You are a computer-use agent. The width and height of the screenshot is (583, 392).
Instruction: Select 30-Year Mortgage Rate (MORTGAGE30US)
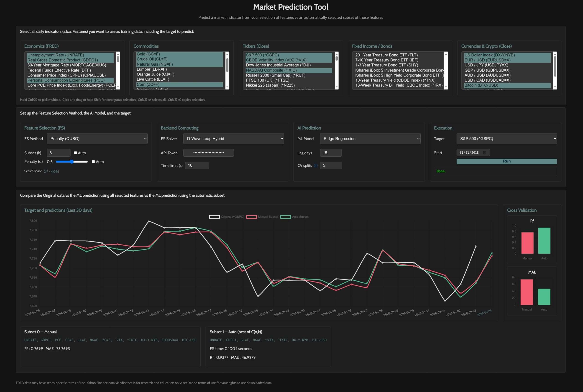pyautogui.click(x=70, y=65)
